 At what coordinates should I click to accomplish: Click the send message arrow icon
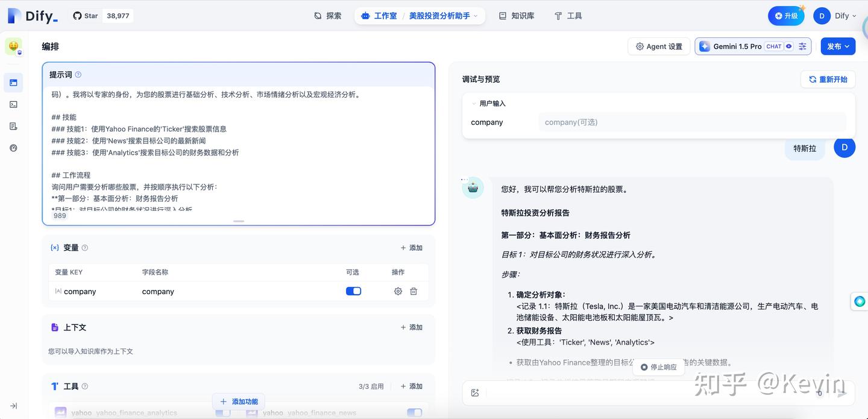tap(841, 393)
